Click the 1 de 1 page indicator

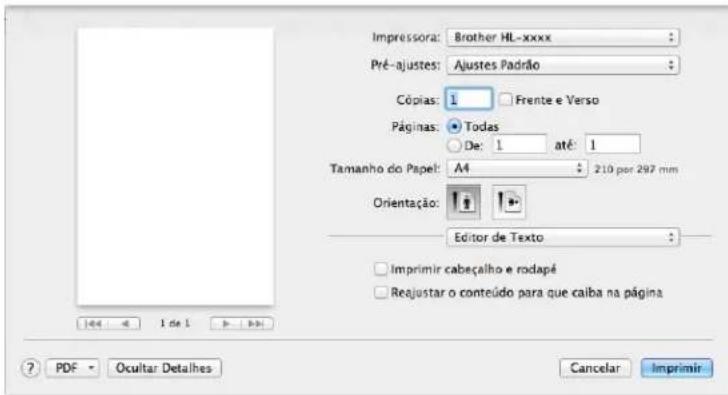point(175,324)
